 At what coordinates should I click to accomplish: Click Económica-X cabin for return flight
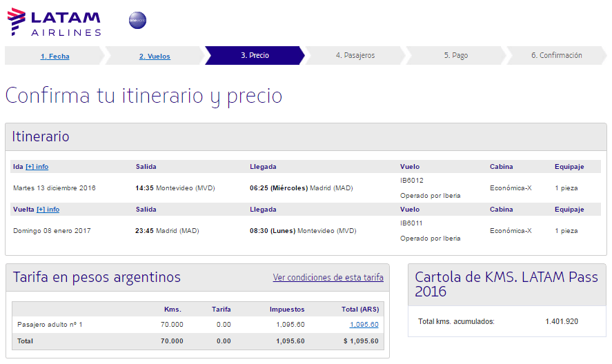[x=511, y=231]
